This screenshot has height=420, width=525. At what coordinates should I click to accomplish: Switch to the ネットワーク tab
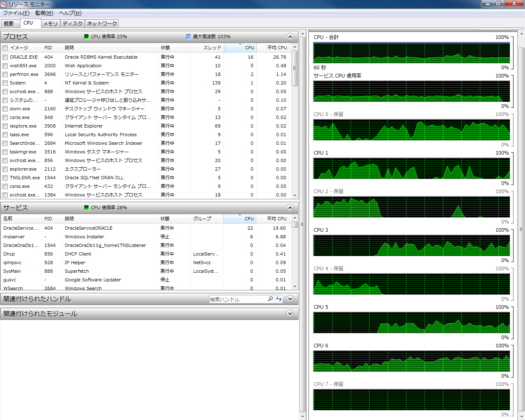tap(102, 24)
